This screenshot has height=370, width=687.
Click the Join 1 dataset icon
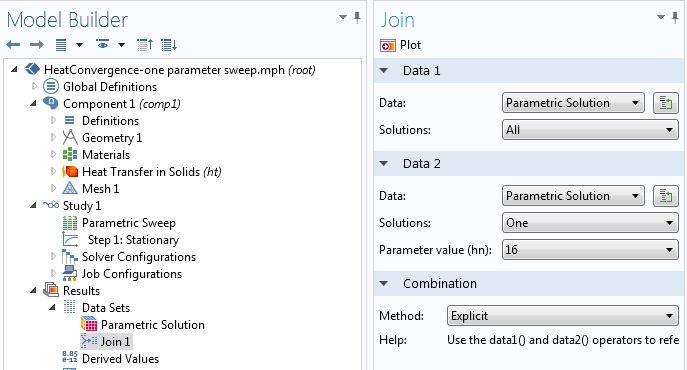pyautogui.click(x=89, y=341)
